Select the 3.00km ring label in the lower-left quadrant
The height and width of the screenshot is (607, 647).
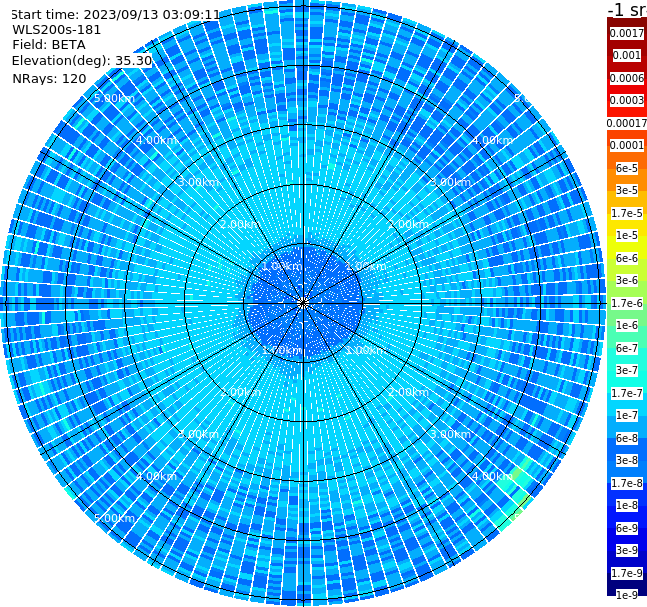198,434
